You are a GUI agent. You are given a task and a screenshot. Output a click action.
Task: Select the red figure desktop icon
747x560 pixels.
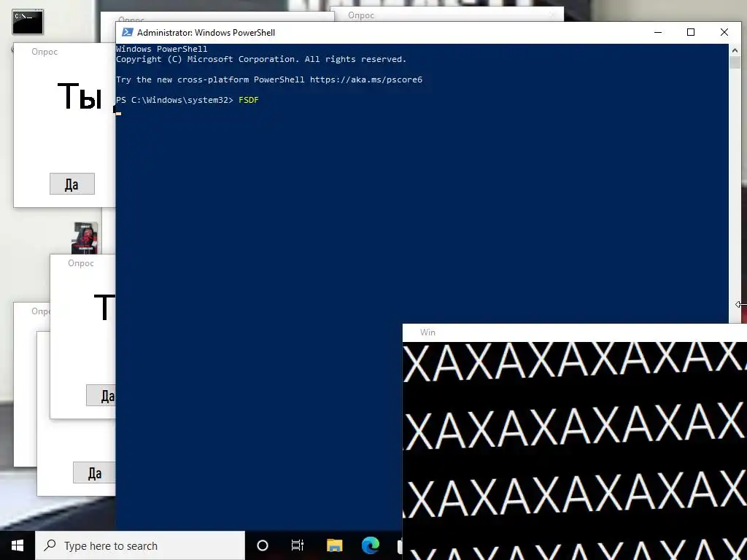pyautogui.click(x=85, y=238)
